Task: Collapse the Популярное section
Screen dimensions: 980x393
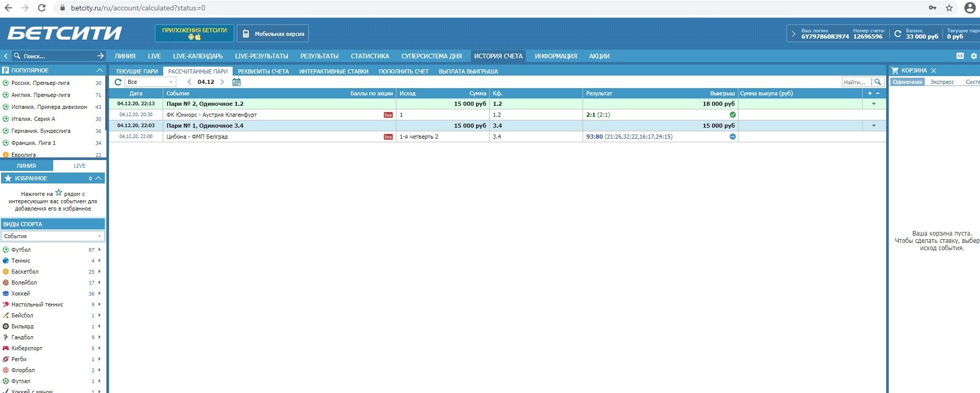Action: pos(100,70)
